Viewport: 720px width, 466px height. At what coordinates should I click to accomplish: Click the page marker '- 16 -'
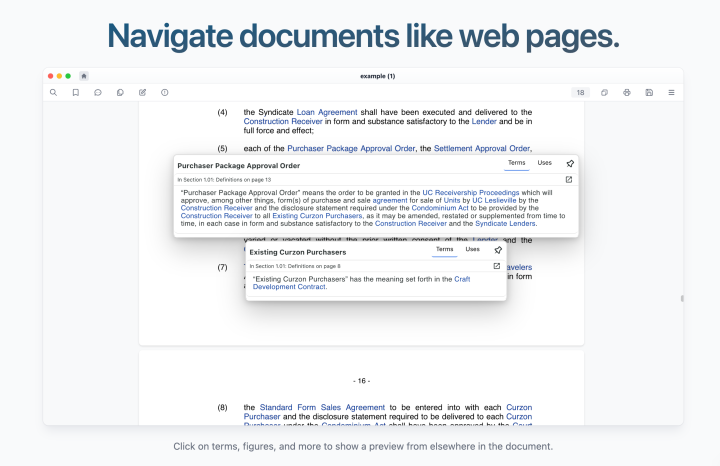coord(361,381)
